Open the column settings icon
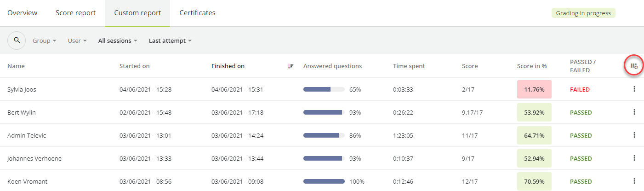This screenshot has height=191, width=644. point(634,66)
